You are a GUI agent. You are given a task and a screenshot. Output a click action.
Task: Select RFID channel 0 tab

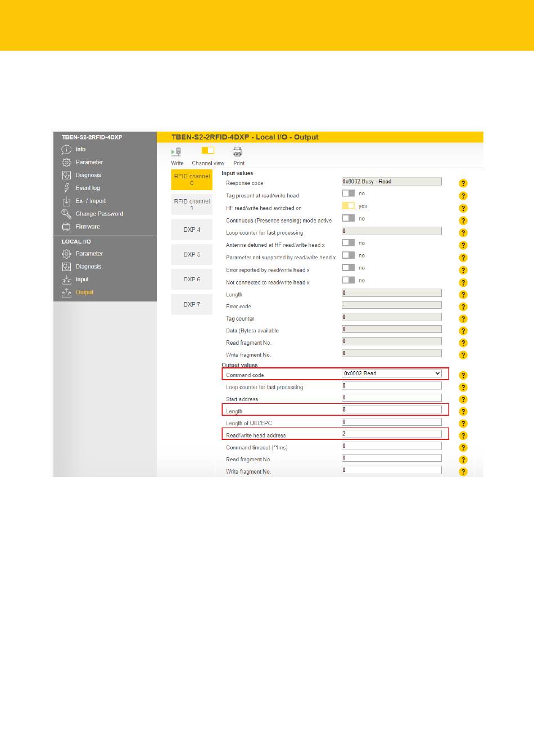click(192, 180)
